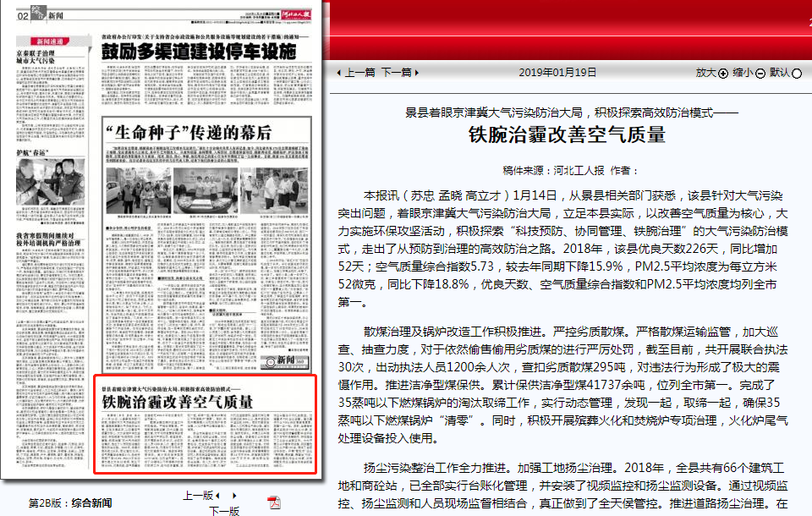Click the right arrow after 下一篇
This screenshot has height=516, width=812.
418,73
